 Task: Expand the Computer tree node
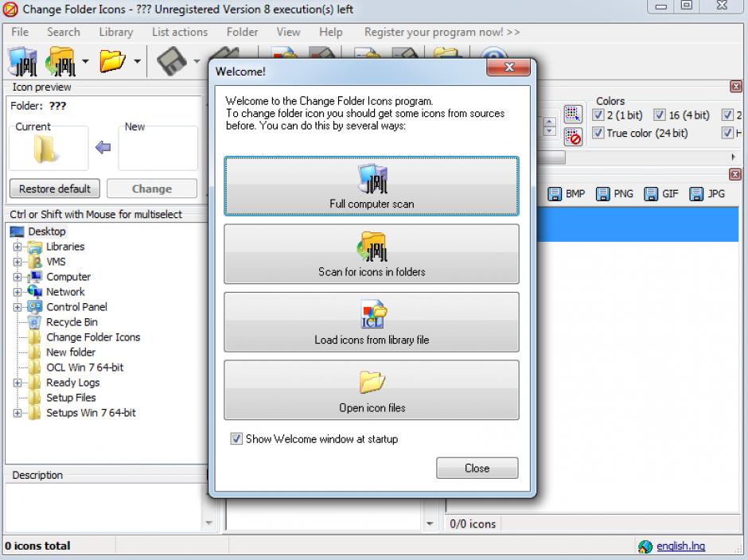click(18, 277)
